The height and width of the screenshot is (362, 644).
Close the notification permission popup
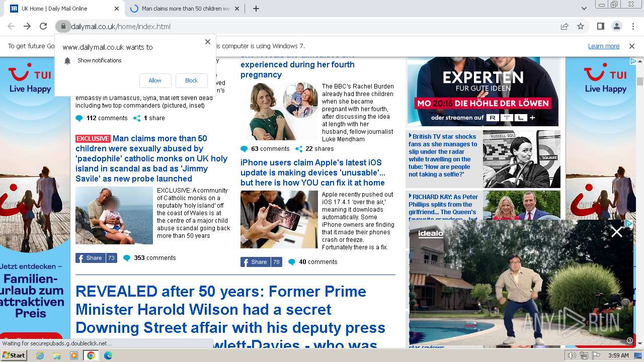point(208,42)
